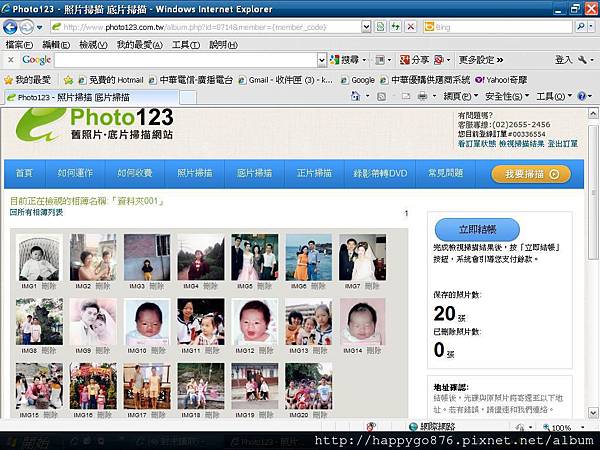Viewport: 600px width, 450px height.
Task: Click the 看訂單狀態 link
Action: (x=477, y=143)
